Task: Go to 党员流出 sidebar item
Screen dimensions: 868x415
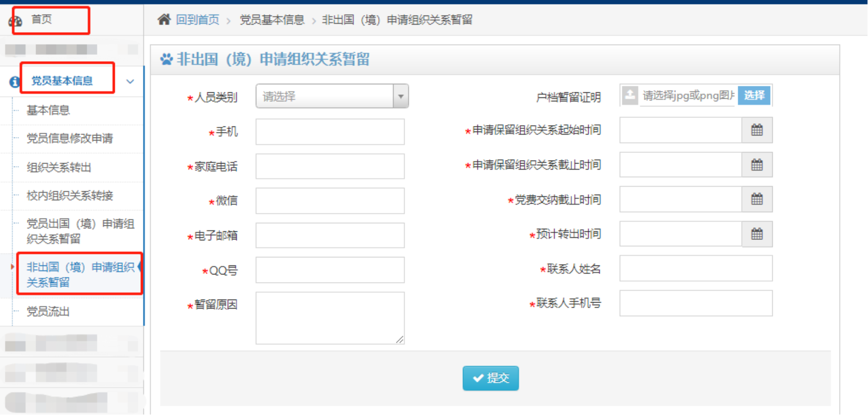Action: click(x=48, y=312)
